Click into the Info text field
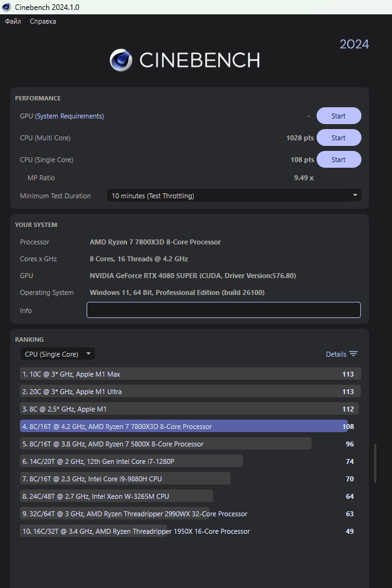 (x=224, y=310)
